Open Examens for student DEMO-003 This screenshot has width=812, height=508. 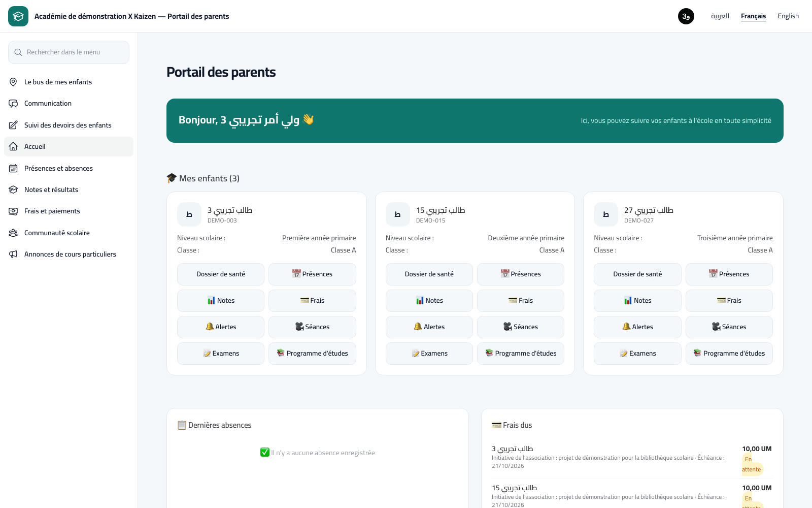(221, 354)
